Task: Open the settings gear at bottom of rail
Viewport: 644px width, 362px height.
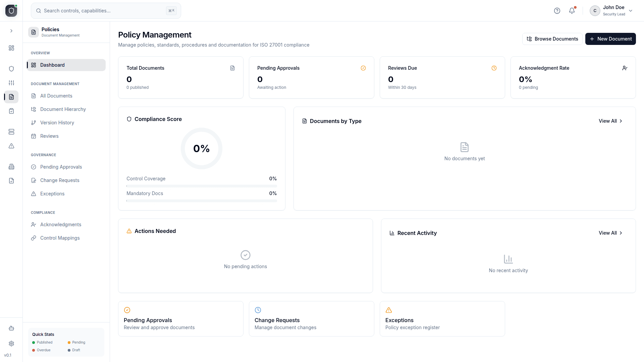Action: tap(11, 344)
